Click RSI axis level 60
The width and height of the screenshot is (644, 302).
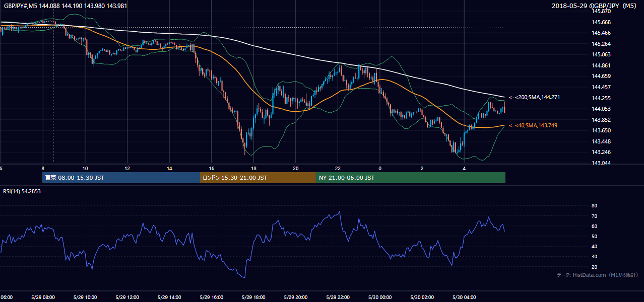tap(594, 226)
